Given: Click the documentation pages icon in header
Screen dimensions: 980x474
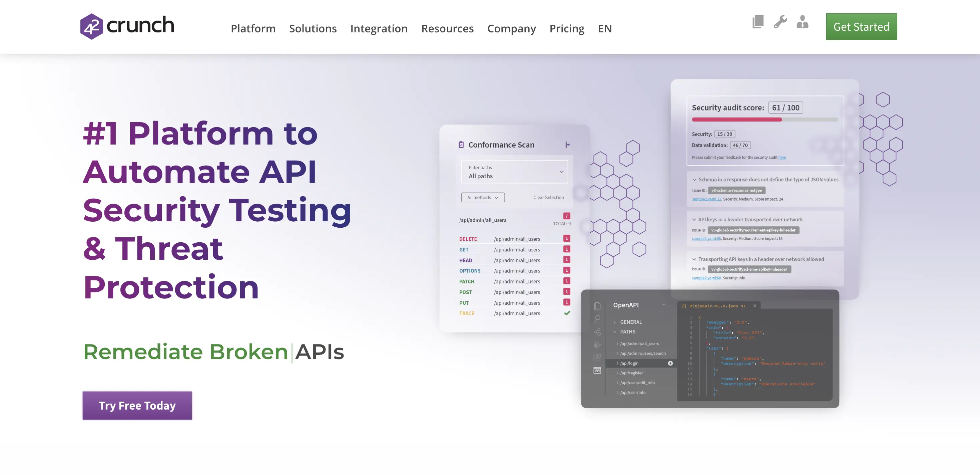Looking at the screenshot, I should (x=758, y=22).
